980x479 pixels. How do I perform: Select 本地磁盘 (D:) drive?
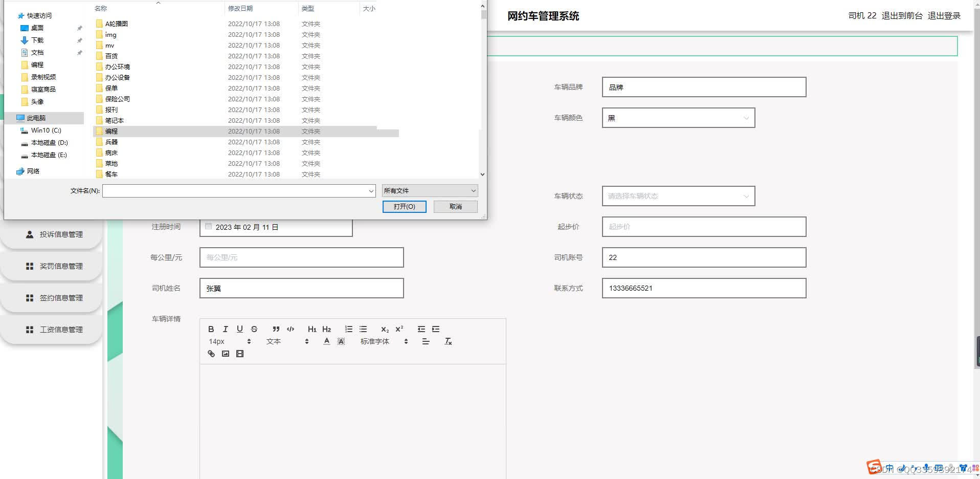[x=49, y=143]
